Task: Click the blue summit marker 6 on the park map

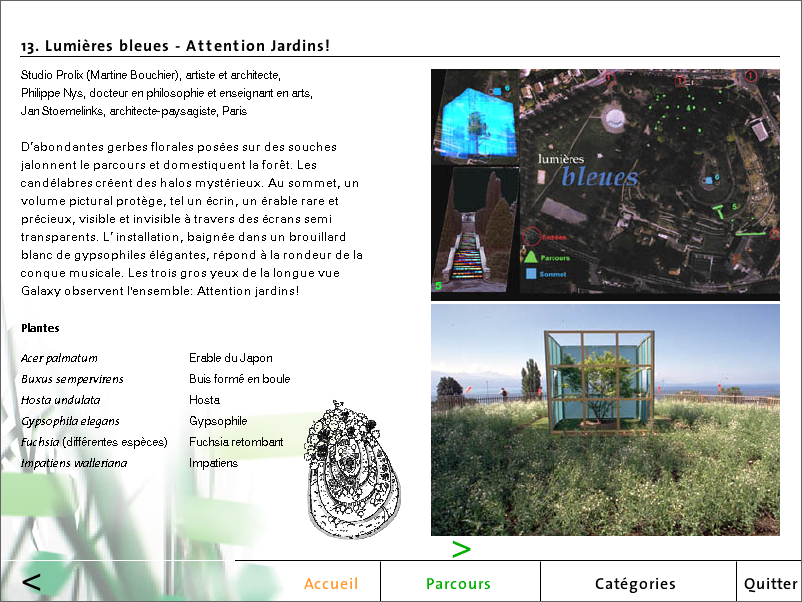Action: [x=709, y=180]
